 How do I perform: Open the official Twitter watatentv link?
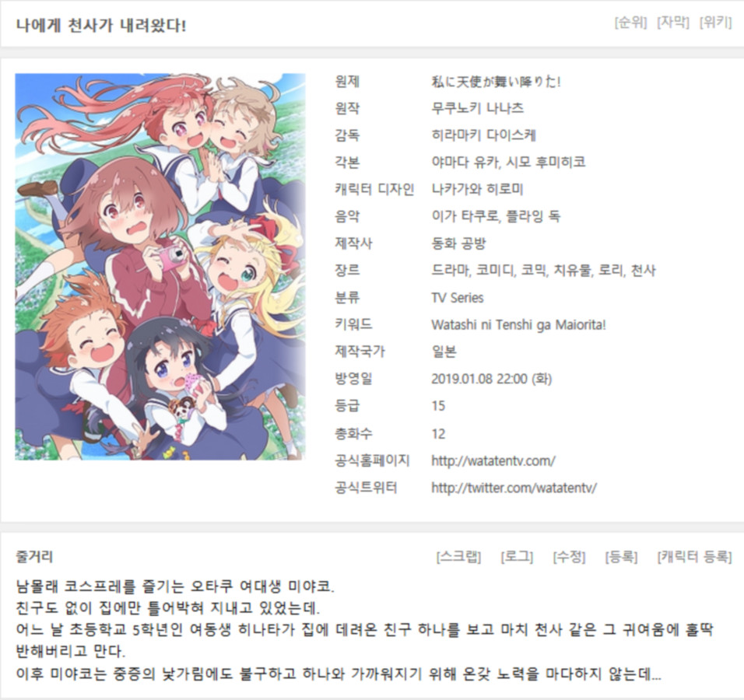point(514,488)
